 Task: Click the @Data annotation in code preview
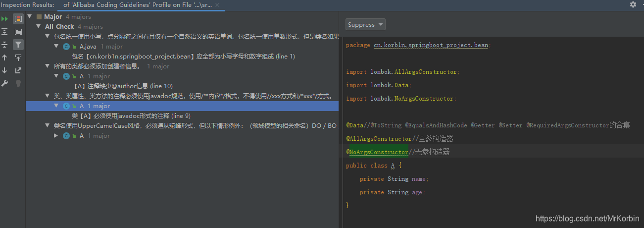click(x=355, y=125)
